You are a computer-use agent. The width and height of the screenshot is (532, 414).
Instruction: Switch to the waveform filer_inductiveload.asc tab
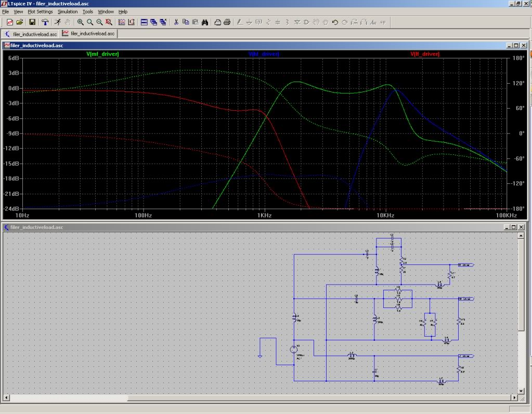point(88,34)
